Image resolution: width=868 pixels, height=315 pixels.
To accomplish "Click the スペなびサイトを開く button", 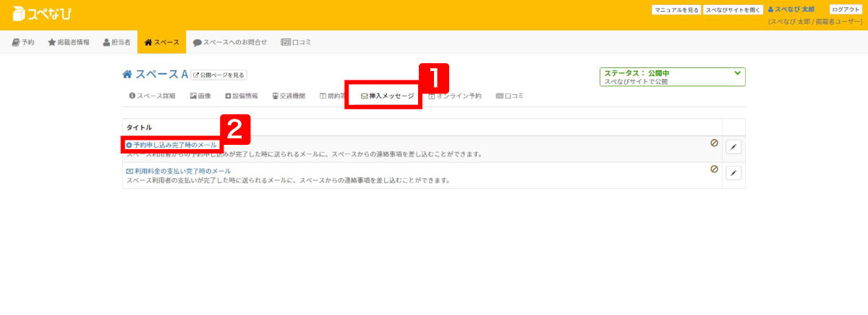I will pos(733,10).
